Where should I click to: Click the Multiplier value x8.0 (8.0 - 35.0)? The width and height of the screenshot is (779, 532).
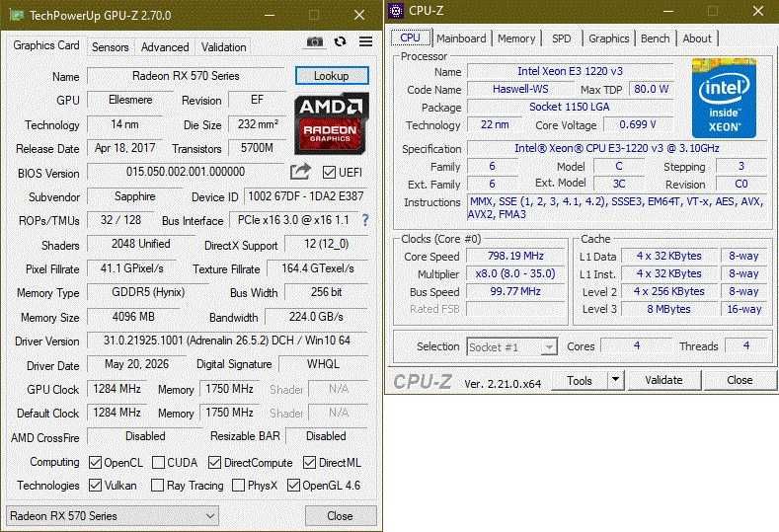click(515, 273)
